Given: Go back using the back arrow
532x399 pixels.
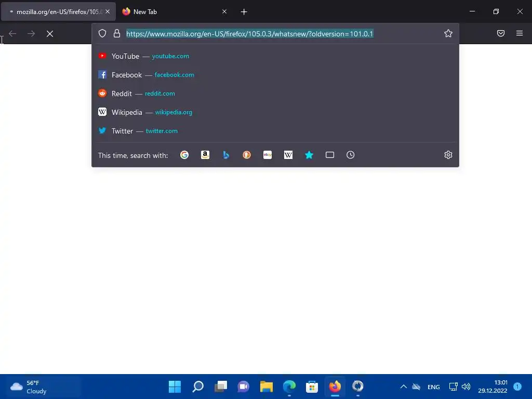Looking at the screenshot, I should coord(12,34).
